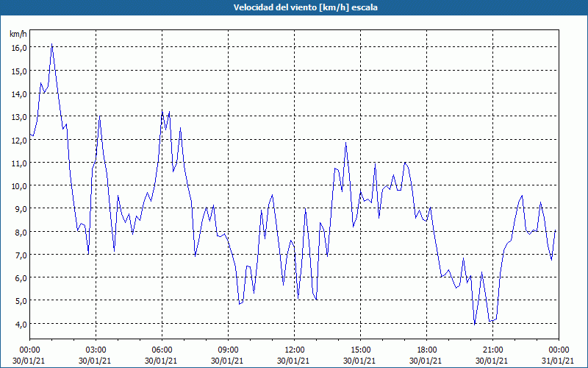This screenshot has height=368, width=588.
Task: Choose the "6,0" y-axis label
Action: pos(21,278)
